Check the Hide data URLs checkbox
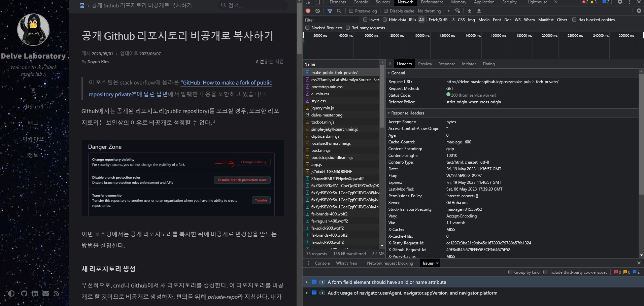The height and width of the screenshot is (306, 644). click(385, 20)
